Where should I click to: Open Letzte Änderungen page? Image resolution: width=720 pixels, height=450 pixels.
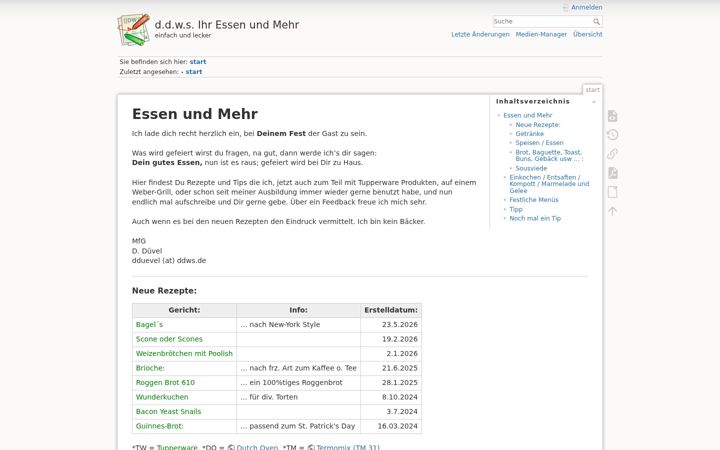click(x=480, y=34)
